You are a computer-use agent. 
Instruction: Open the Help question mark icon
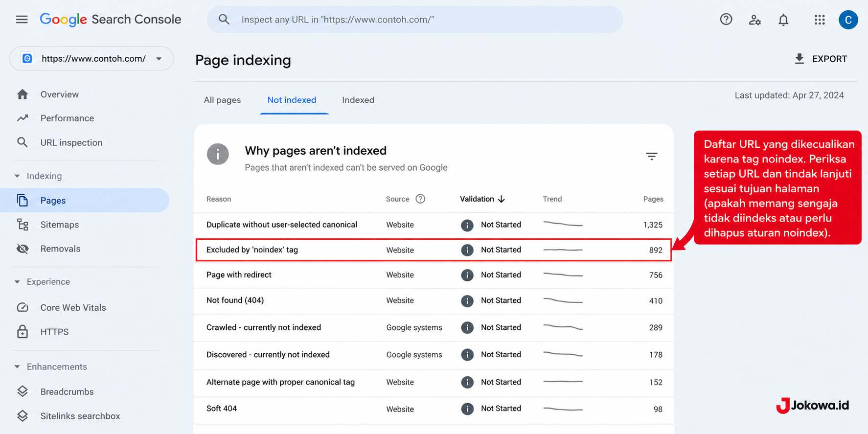coord(726,20)
